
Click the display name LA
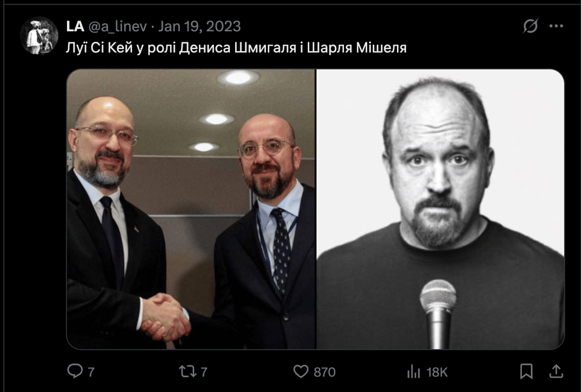75,26
